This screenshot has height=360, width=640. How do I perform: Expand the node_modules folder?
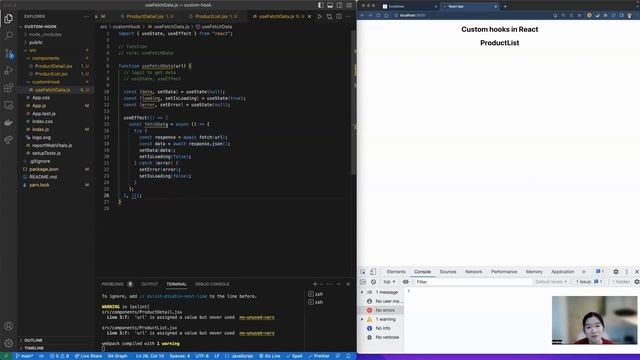click(45, 34)
